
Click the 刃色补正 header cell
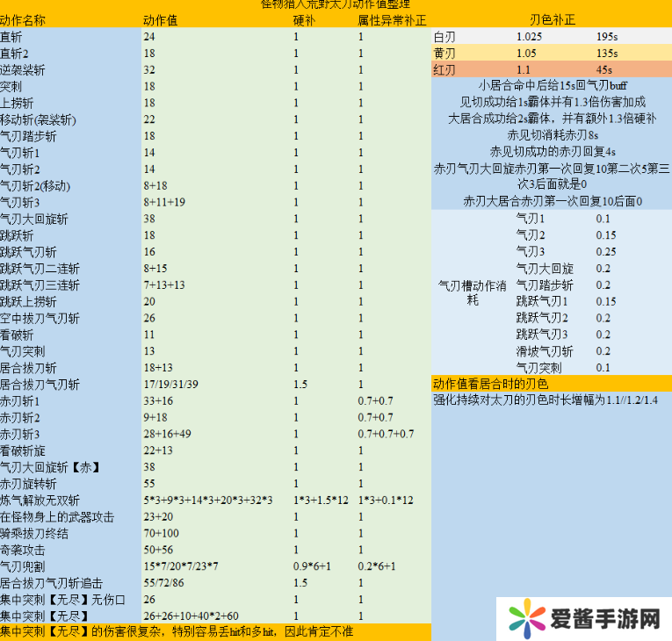pyautogui.click(x=552, y=20)
